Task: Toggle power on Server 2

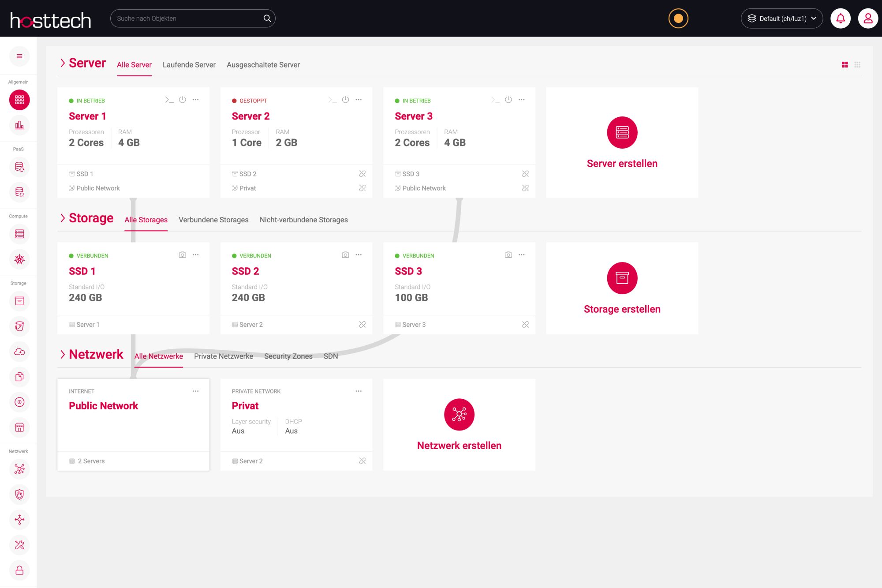Action: pos(345,100)
